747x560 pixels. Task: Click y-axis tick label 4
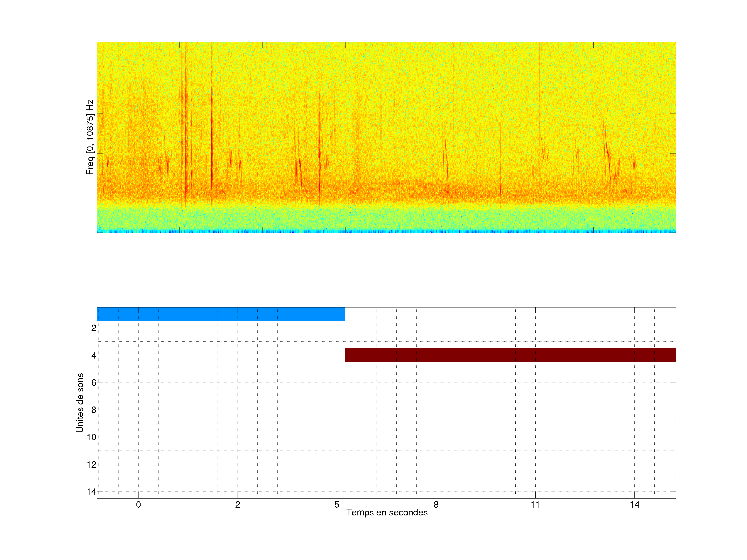point(94,355)
